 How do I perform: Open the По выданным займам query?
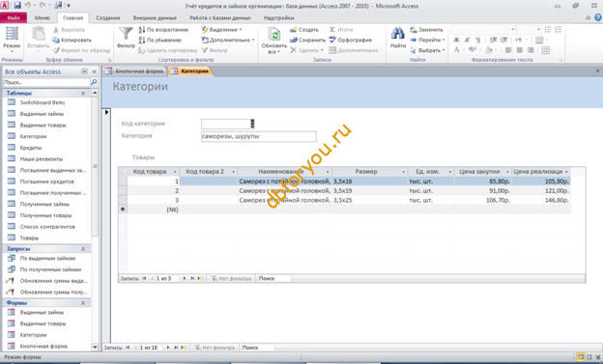[47, 259]
